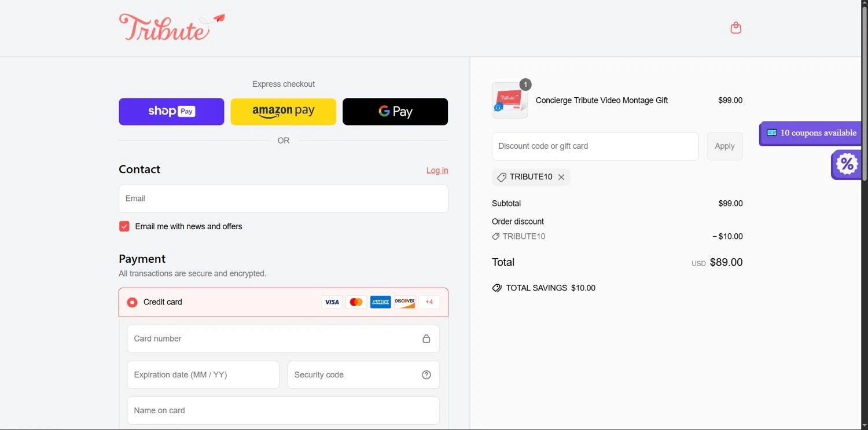This screenshot has height=430, width=868.
Task: Click the −$10.00 discount amount
Action: click(727, 237)
